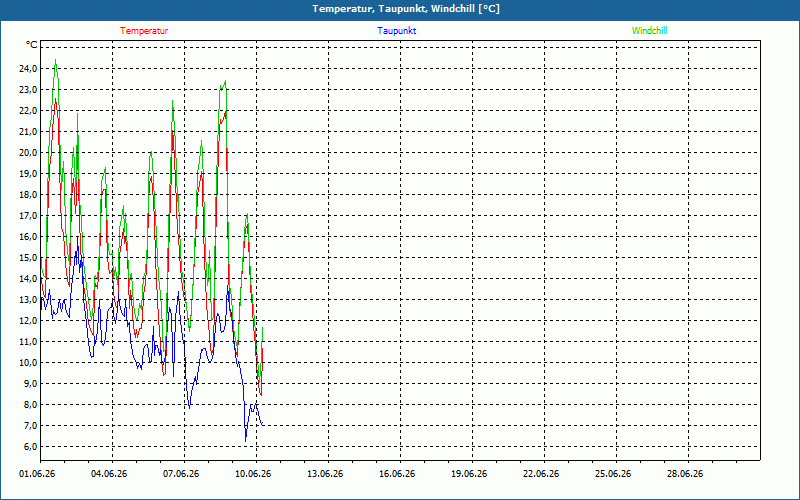Click the 15,0 y-axis value
Screen dimensions: 800x500
pyautogui.click(x=28, y=257)
